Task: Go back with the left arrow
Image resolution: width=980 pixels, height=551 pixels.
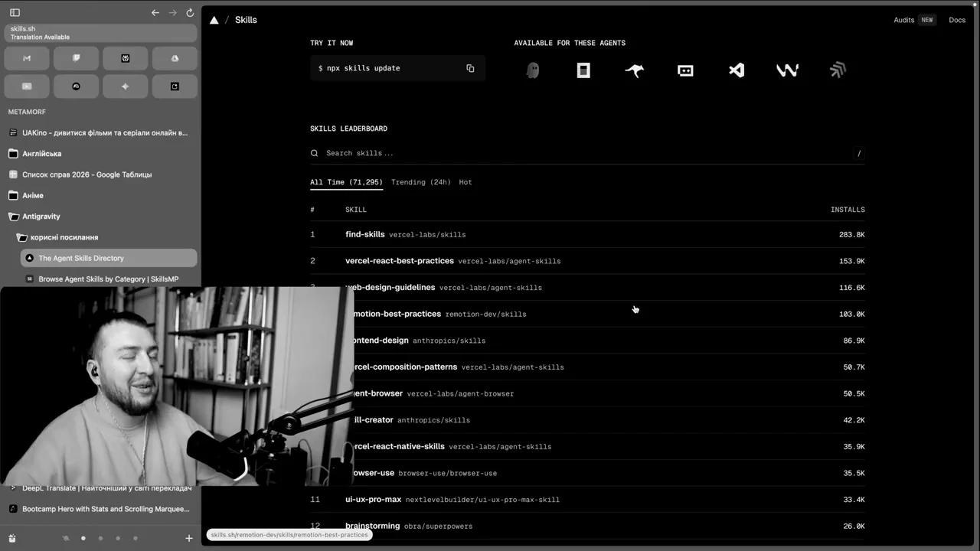Action: tap(155, 12)
